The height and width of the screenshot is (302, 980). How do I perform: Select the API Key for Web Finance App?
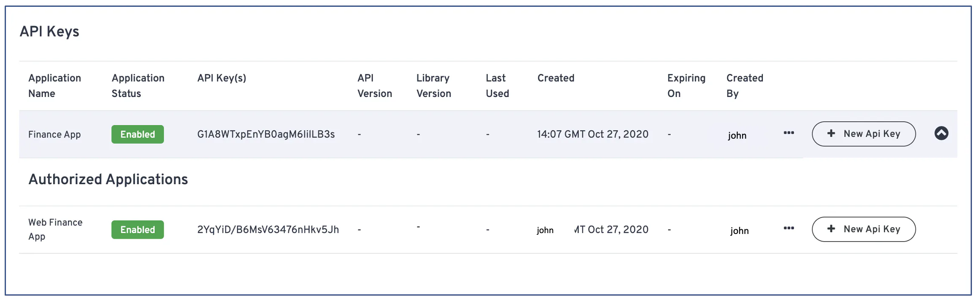click(x=268, y=229)
